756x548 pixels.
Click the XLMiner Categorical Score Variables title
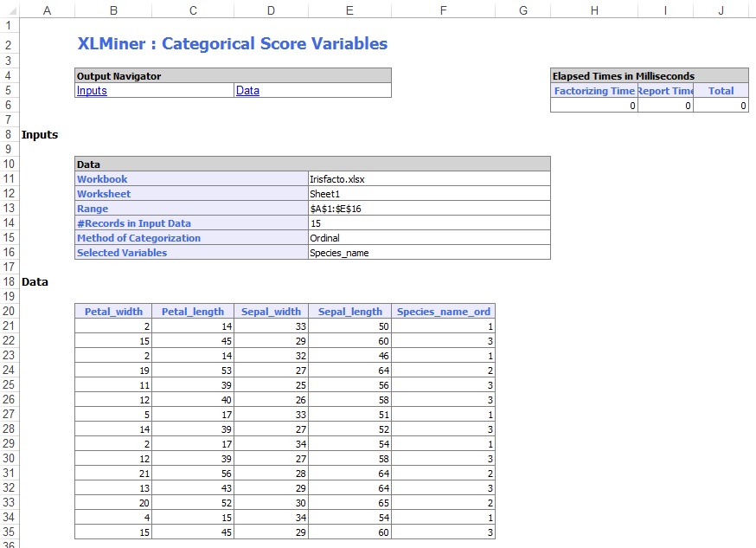point(232,44)
